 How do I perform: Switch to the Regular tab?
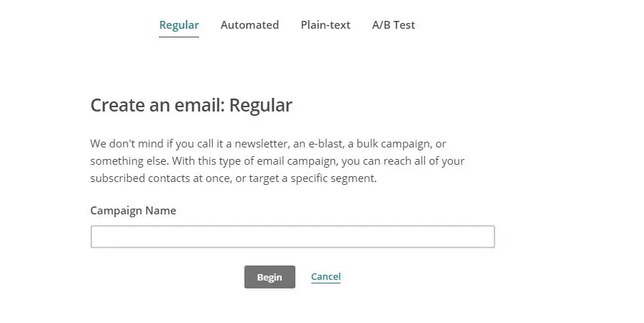point(179,25)
